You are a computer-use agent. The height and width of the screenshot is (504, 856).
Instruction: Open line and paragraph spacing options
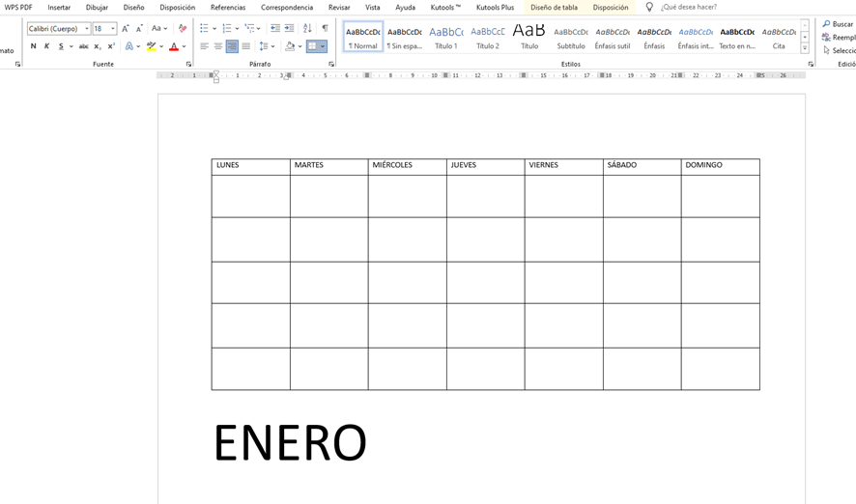coord(264,46)
